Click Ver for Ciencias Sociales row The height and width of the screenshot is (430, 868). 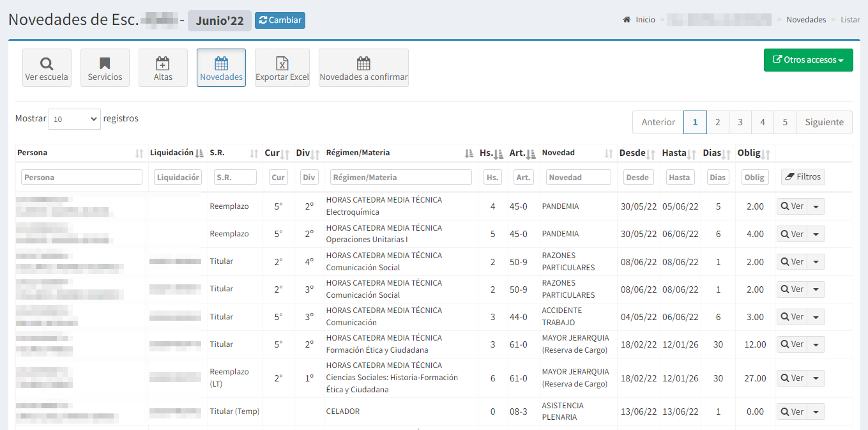click(792, 378)
